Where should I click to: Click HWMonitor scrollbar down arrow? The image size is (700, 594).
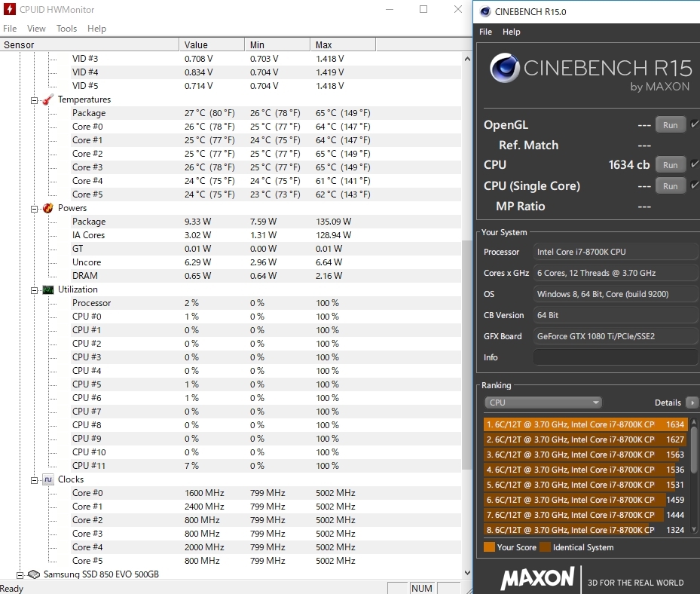point(467,573)
